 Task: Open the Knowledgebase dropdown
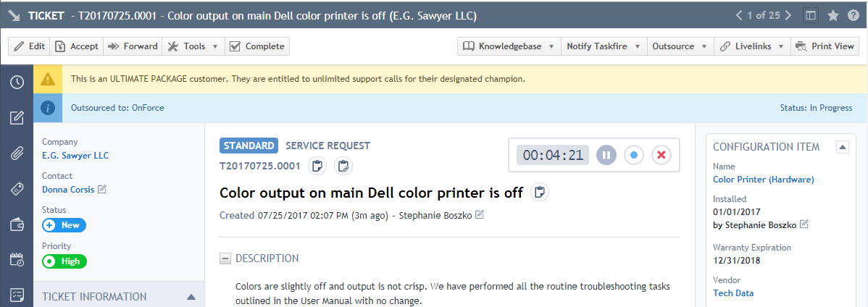pos(509,46)
